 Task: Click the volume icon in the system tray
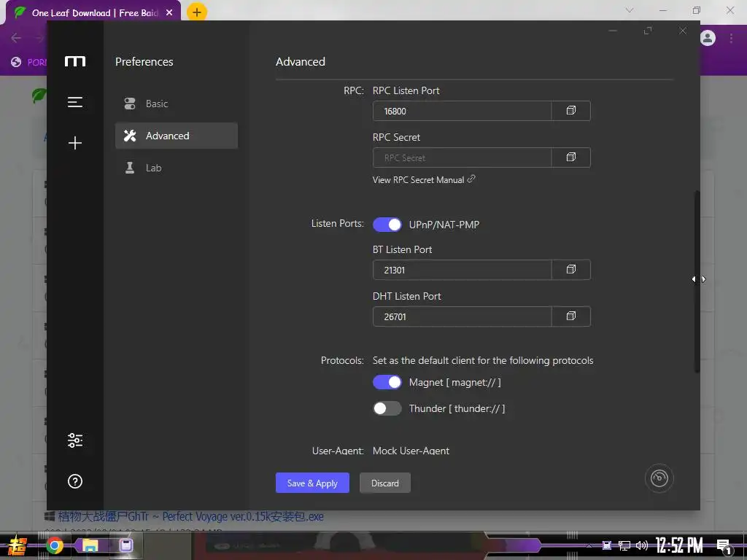pos(642,545)
